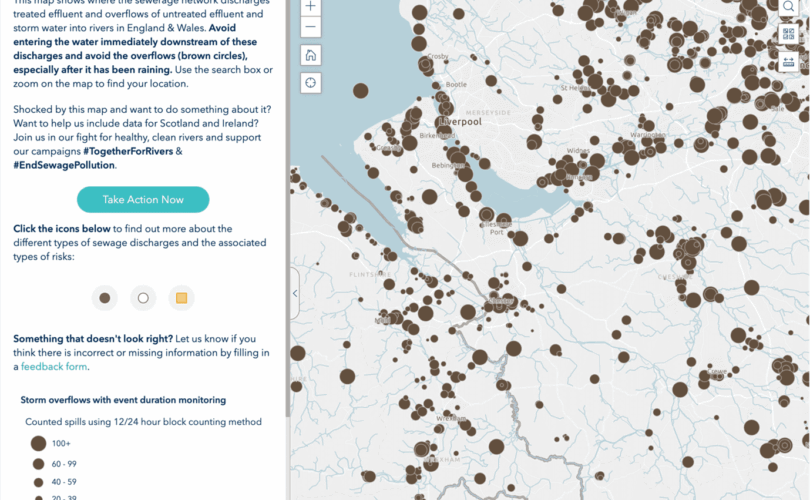This screenshot has height=500, width=810.
Task: Click the St Helens map label
Action: click(575, 88)
